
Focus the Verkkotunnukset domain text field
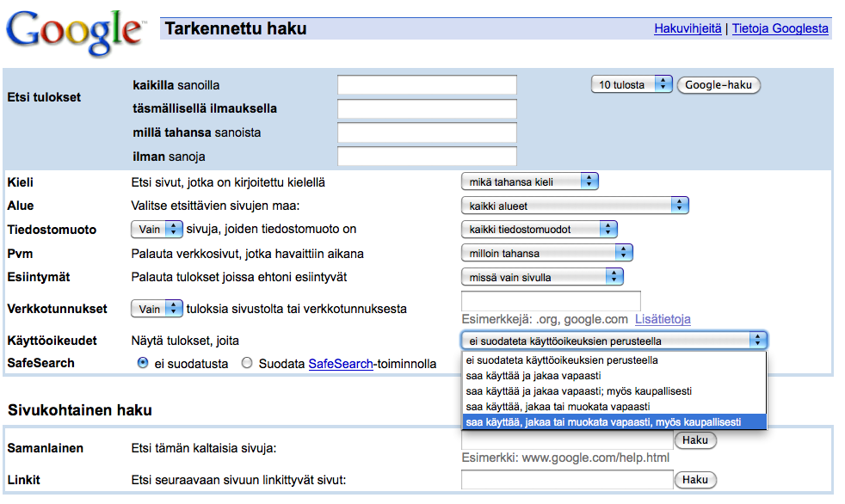tap(551, 300)
